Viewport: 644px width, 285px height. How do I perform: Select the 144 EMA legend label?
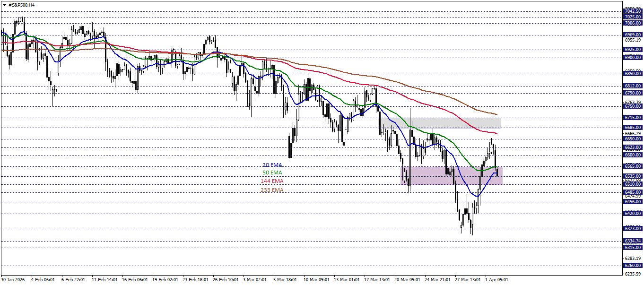pos(271,181)
